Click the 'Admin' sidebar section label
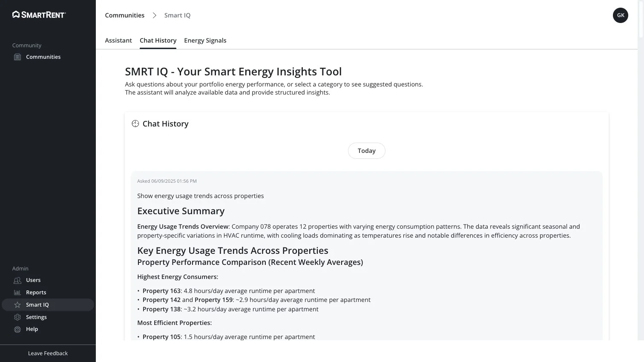This screenshot has width=644, height=362. pyautogui.click(x=20, y=269)
